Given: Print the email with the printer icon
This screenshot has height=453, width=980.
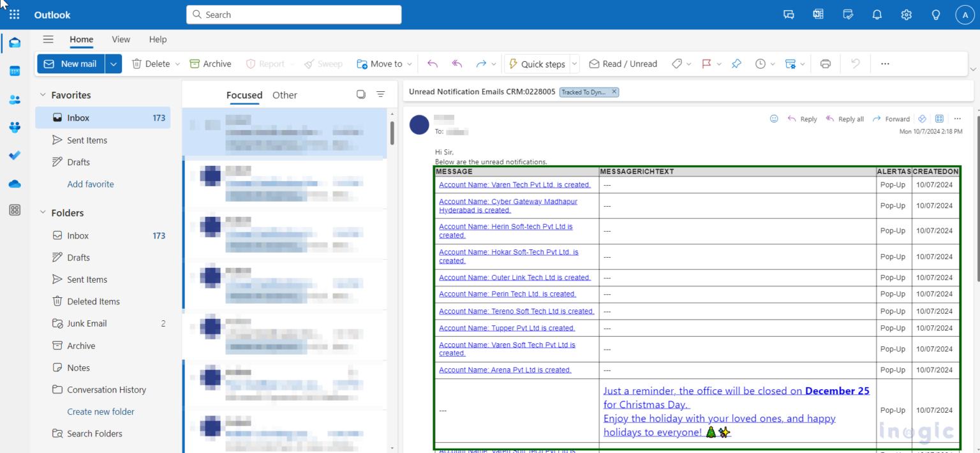Looking at the screenshot, I should (825, 63).
